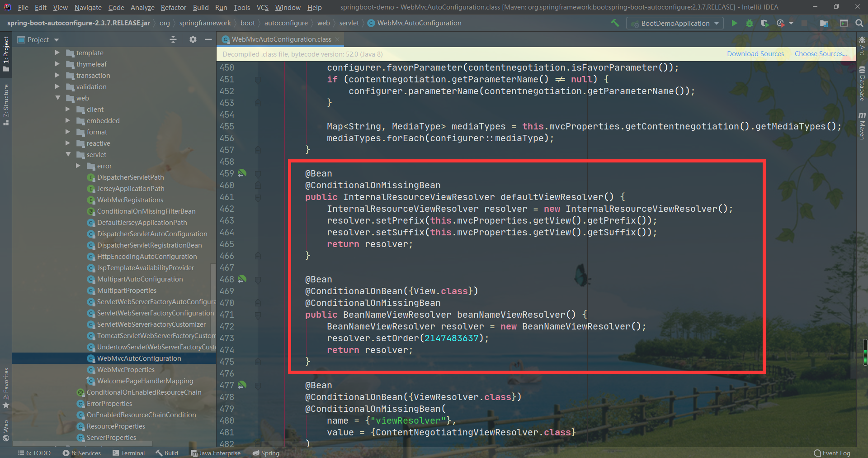Click the grey Stop button in the toolbar

804,23
